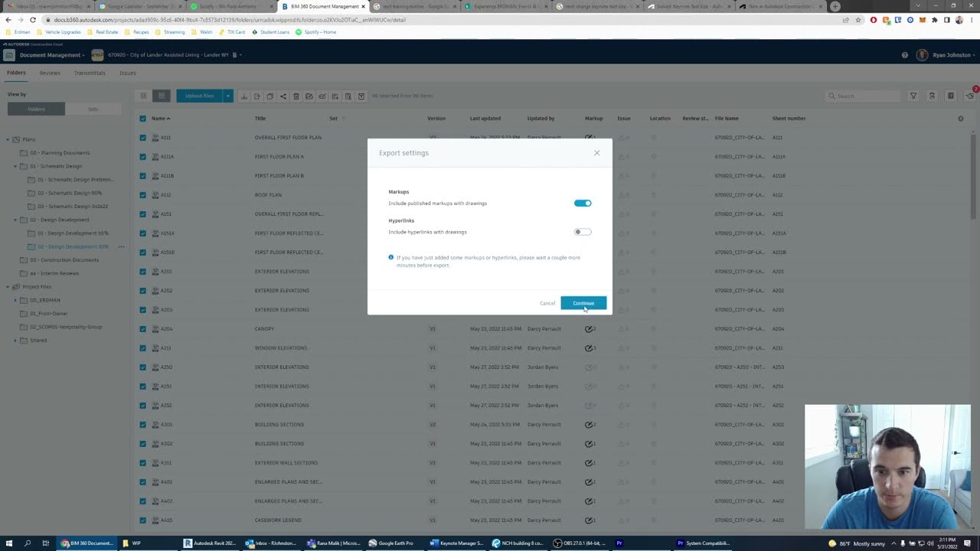Click the download toolbar icon

point(243,96)
